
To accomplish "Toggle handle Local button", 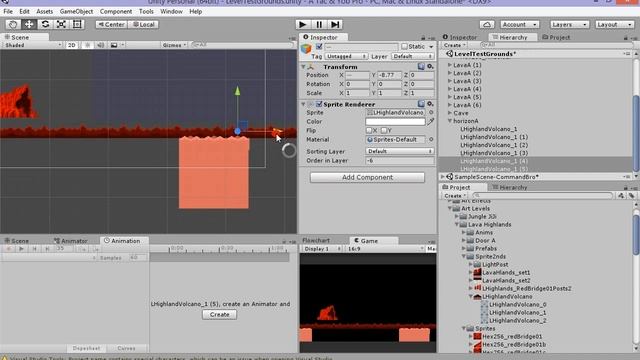I will coord(143,24).
